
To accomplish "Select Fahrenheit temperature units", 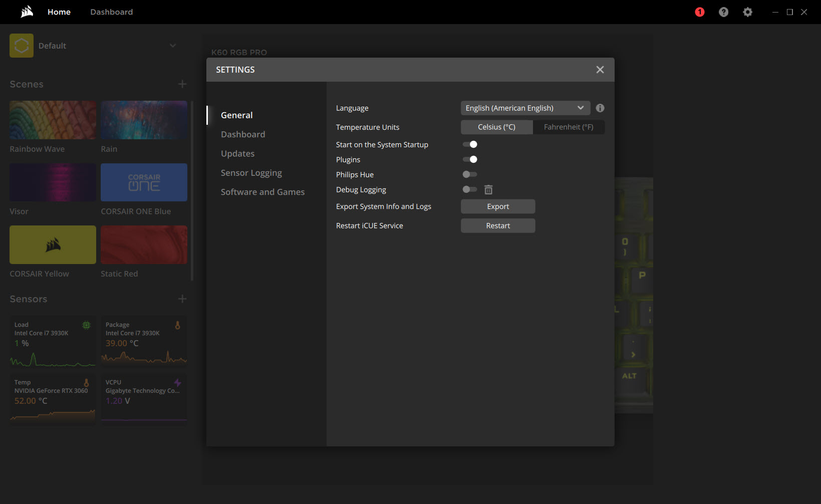I will coord(569,127).
